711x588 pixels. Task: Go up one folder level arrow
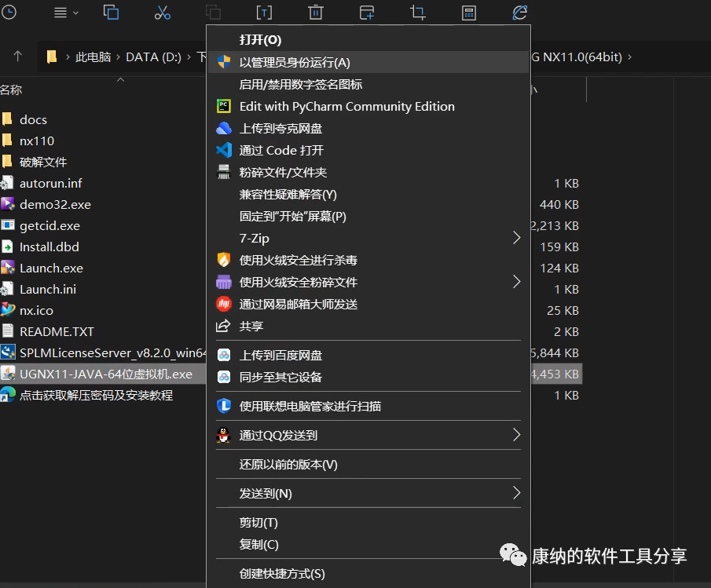coord(18,57)
